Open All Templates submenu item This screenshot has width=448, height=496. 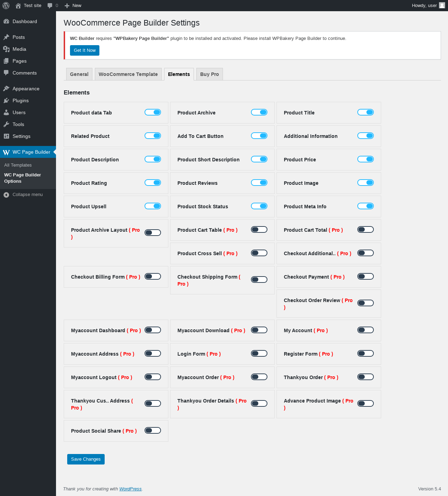[x=18, y=165]
